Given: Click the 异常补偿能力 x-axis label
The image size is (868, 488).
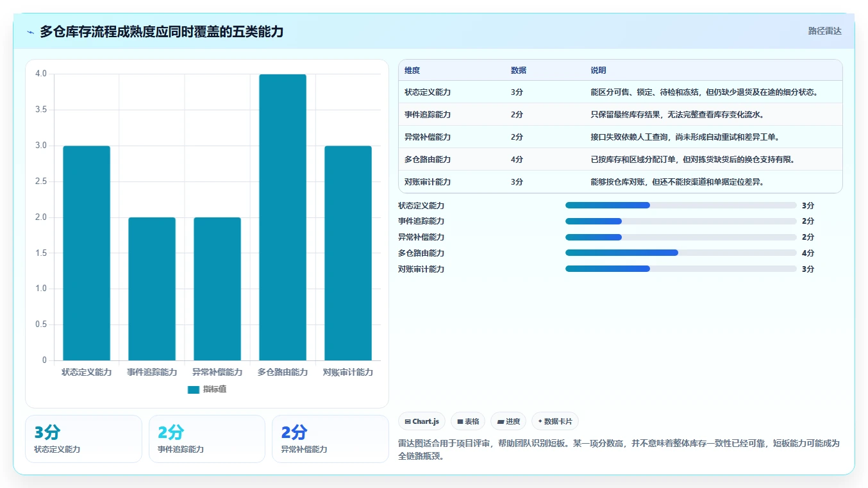Looking at the screenshot, I should [217, 372].
